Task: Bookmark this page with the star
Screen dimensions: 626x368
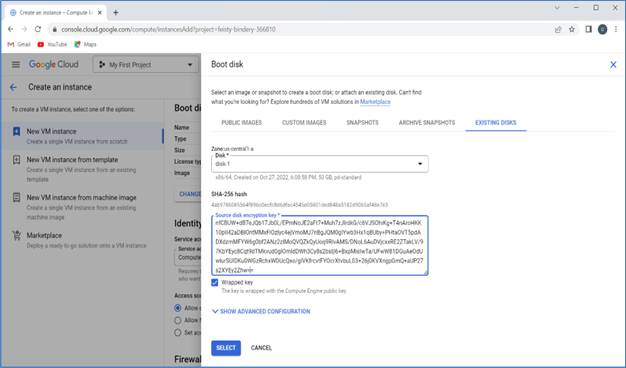Action: (x=572, y=29)
